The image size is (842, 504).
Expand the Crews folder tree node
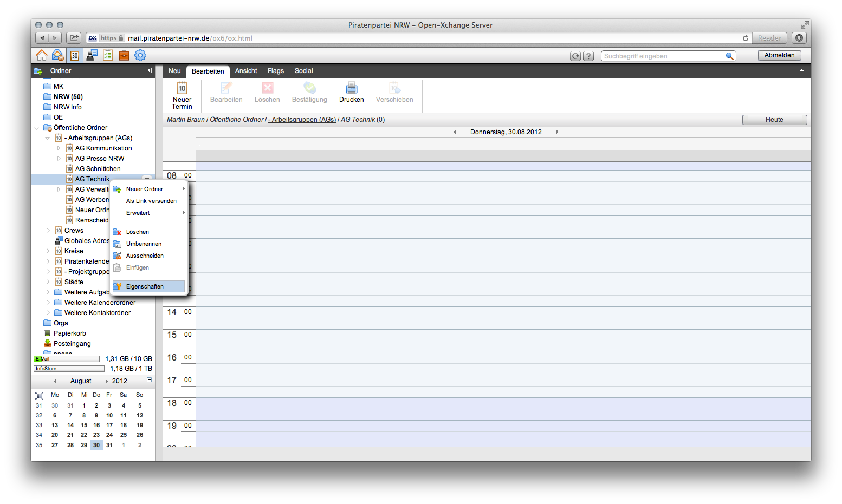click(x=48, y=231)
